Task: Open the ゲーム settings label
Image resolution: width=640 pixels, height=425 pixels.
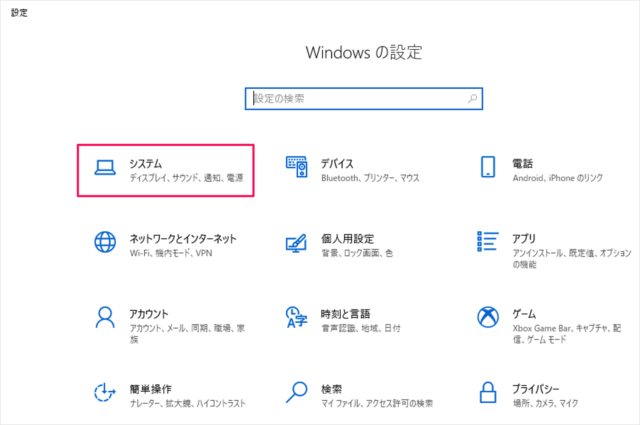Action: [x=524, y=314]
